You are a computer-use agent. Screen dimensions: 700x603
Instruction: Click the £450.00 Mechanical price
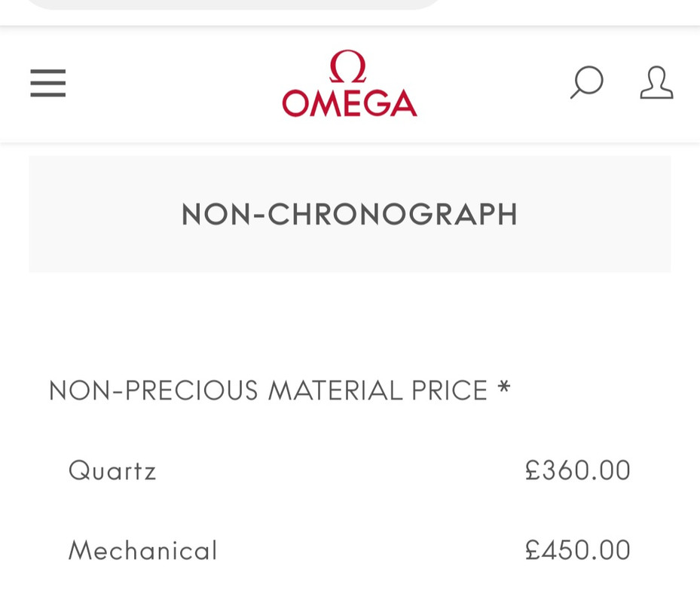[578, 550]
